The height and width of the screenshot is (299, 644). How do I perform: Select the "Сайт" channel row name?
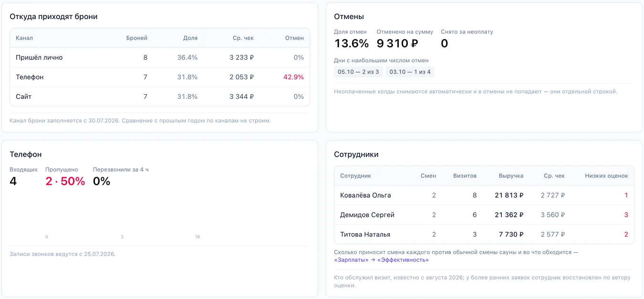23,96
